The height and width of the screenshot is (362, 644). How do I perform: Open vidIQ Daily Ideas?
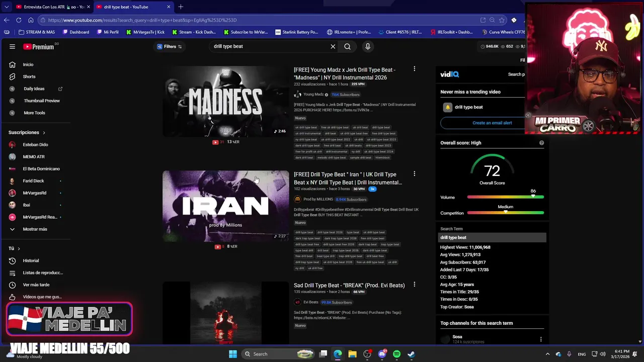pos(35,88)
